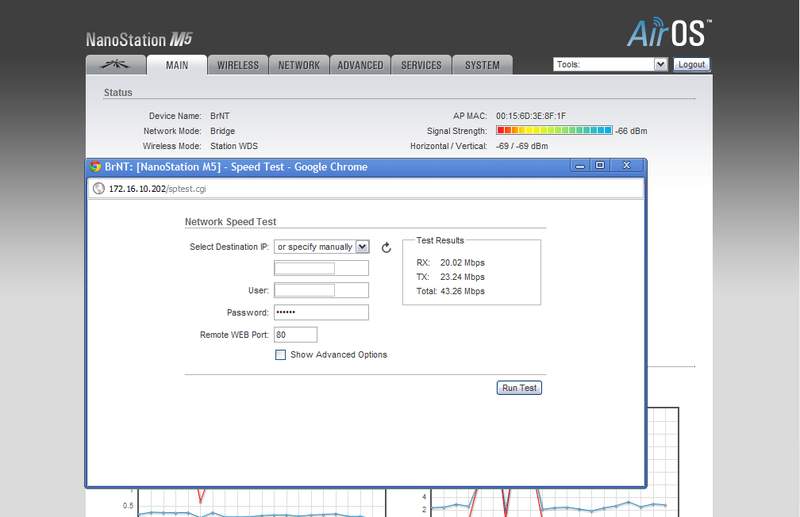Click the Status section heading
This screenshot has height=517, width=800.
118,92
